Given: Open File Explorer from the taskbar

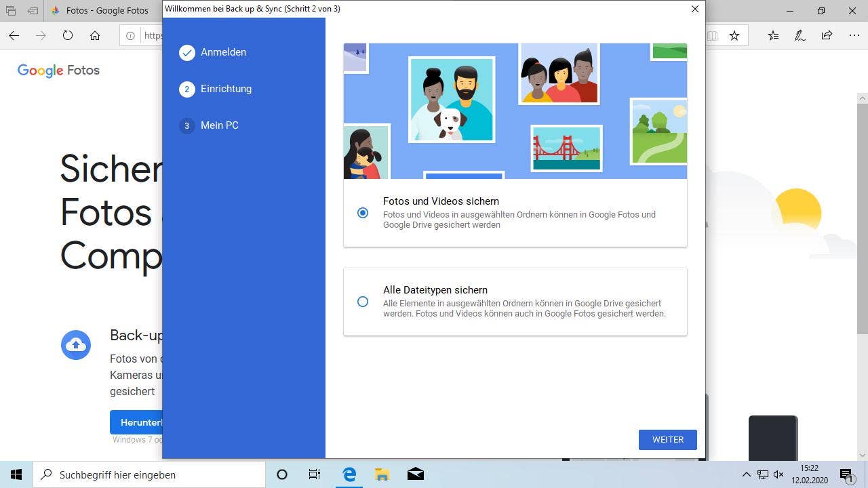Looking at the screenshot, I should [382, 475].
